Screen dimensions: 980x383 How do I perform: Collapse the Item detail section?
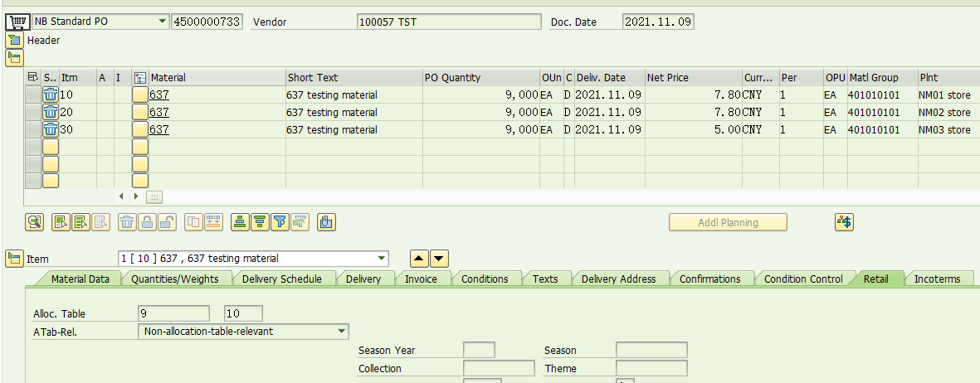click(14, 259)
